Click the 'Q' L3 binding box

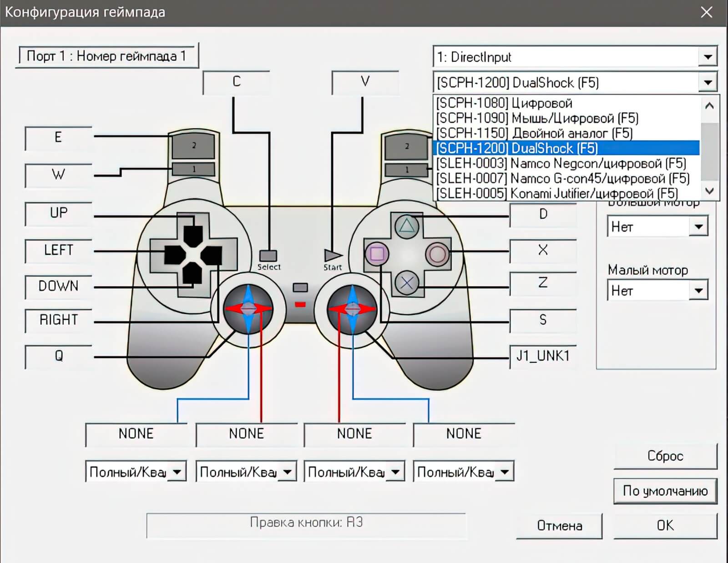58,357
